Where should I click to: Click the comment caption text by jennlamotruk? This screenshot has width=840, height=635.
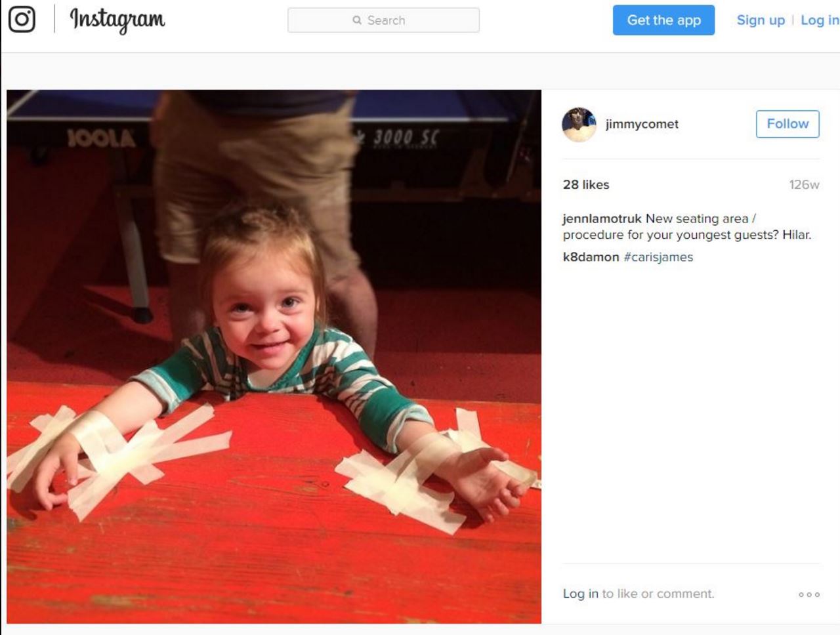686,226
